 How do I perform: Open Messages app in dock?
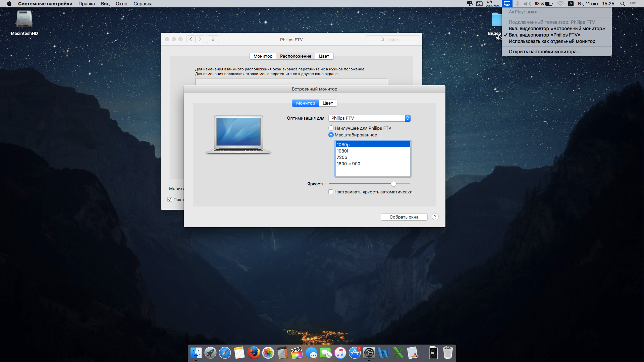311,353
